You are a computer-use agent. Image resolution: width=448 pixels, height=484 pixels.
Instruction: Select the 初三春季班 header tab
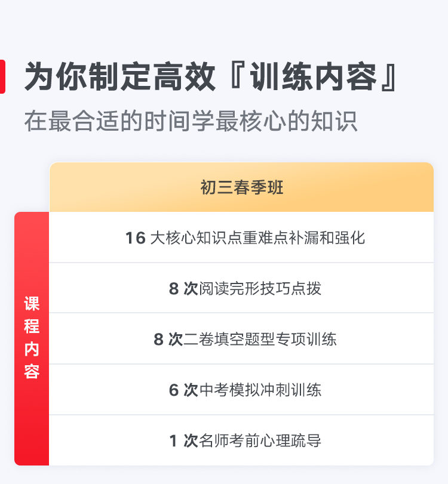click(x=241, y=187)
